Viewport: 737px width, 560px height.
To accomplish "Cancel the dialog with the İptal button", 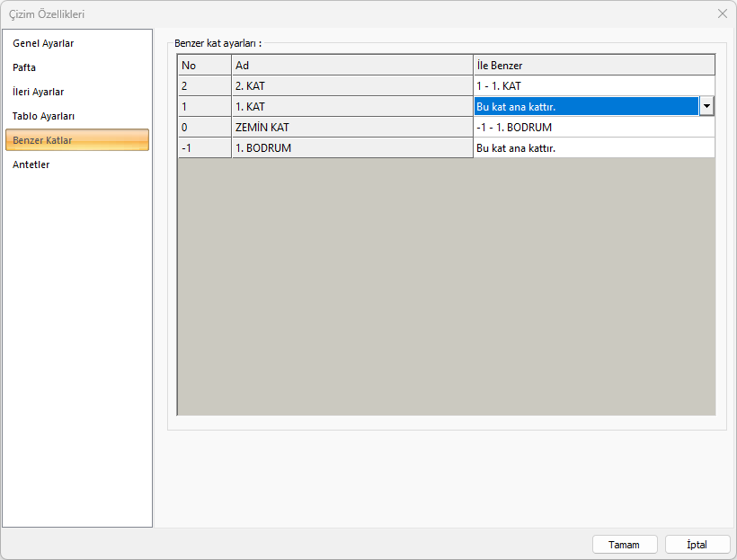I will point(697,545).
